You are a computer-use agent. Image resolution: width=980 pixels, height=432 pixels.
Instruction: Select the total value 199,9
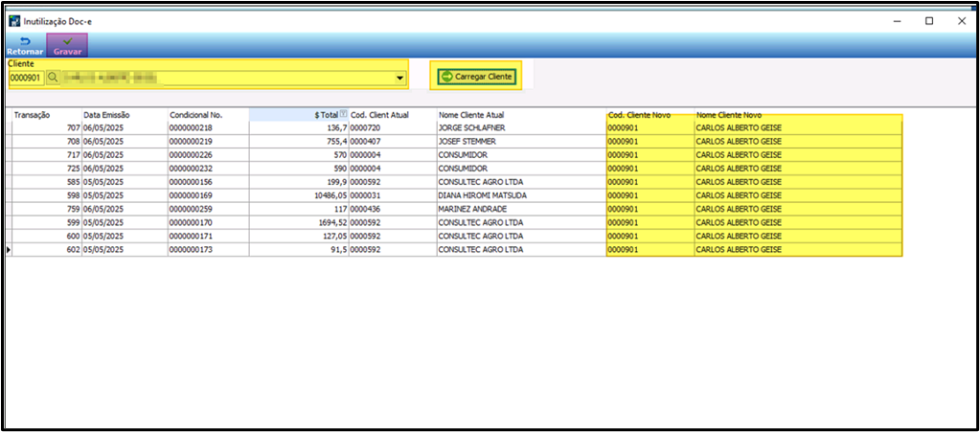coord(299,182)
